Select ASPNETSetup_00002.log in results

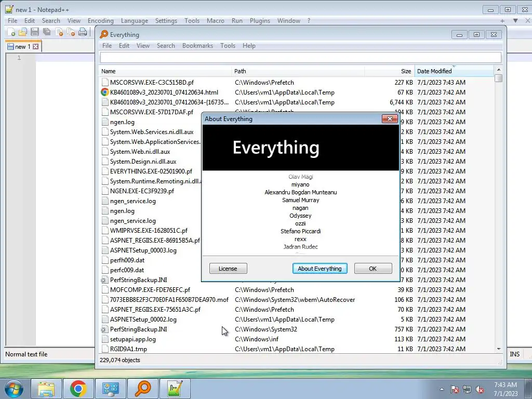(x=143, y=320)
